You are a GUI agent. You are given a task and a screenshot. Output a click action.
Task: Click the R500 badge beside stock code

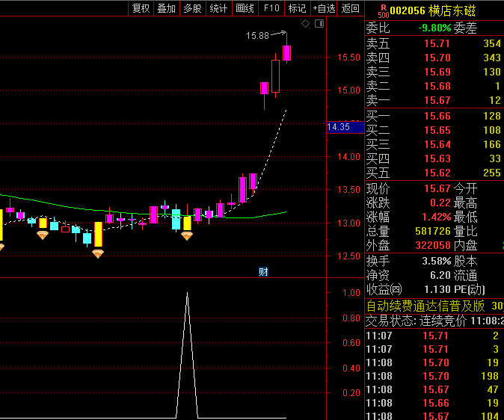pos(382,9)
